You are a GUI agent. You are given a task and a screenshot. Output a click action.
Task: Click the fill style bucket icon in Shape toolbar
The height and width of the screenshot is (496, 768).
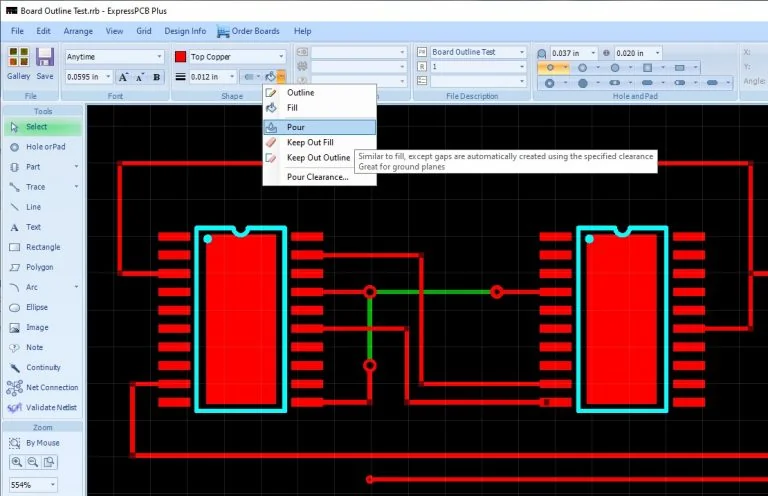270,76
